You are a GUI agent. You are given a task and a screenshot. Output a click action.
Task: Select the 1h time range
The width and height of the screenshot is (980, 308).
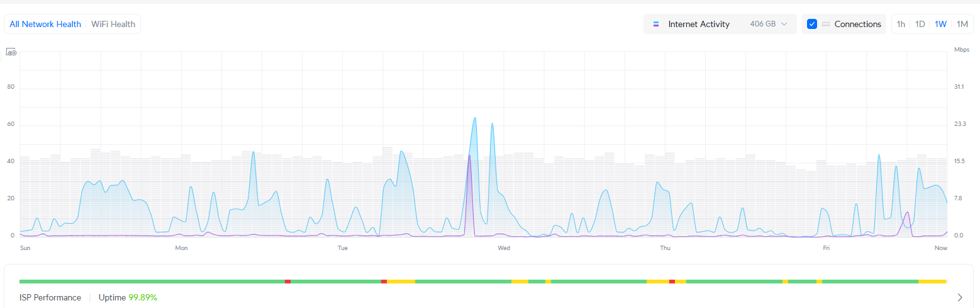pyautogui.click(x=901, y=24)
